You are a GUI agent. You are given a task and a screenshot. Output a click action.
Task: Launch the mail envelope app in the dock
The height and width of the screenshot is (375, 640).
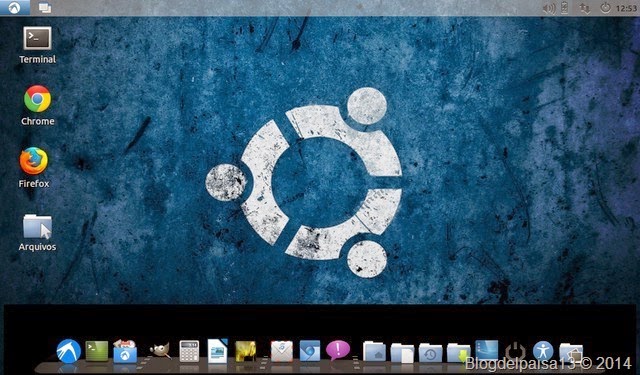282,351
